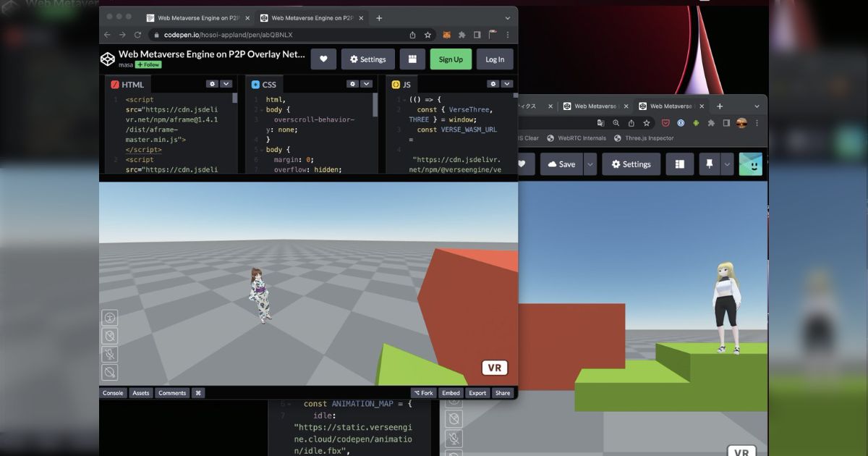
Task: Select the mic mute icon in the VR scene
Action: tap(110, 354)
